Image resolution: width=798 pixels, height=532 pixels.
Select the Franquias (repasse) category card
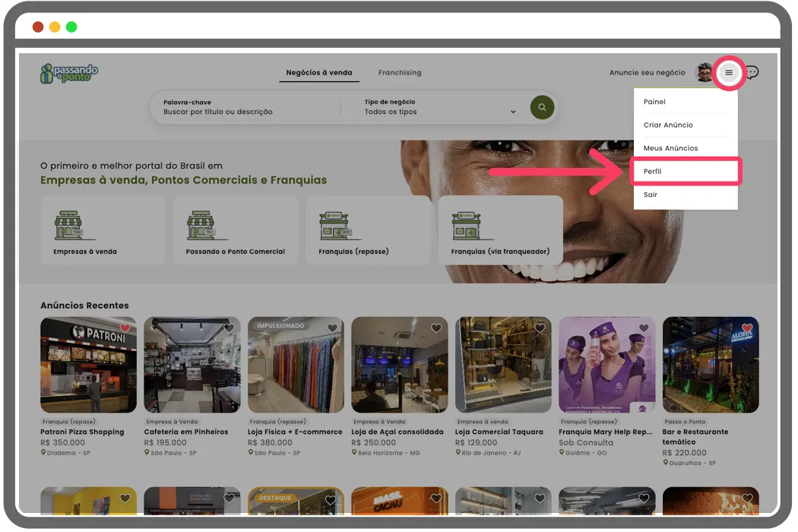pos(369,230)
